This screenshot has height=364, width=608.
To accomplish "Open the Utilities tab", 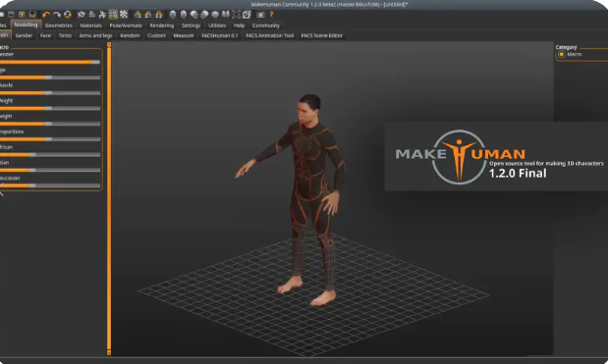I will (217, 26).
